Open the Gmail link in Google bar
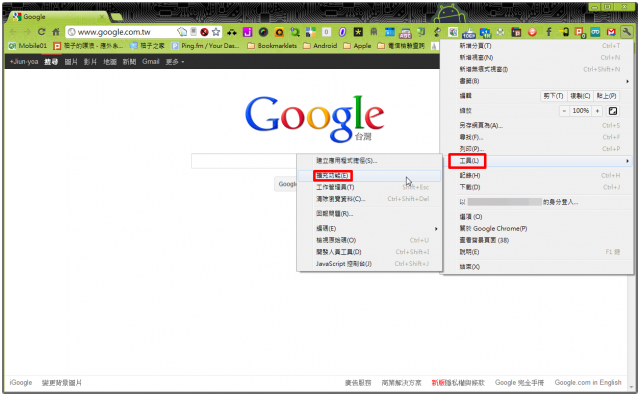The image size is (640, 396). 151,62
